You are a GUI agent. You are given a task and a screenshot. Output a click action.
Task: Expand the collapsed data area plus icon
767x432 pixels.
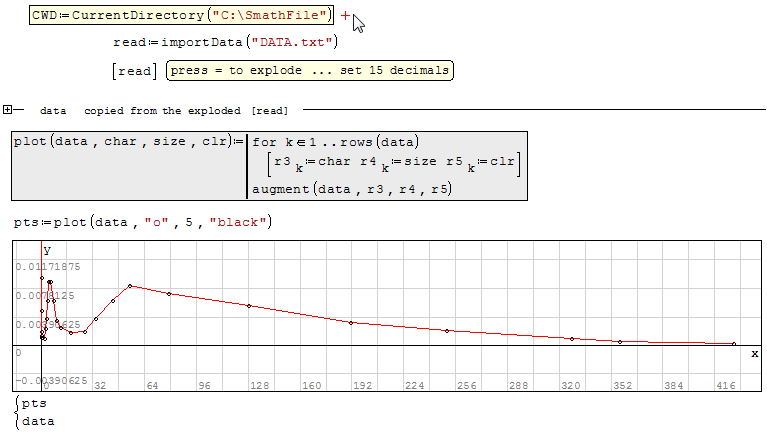click(x=7, y=109)
